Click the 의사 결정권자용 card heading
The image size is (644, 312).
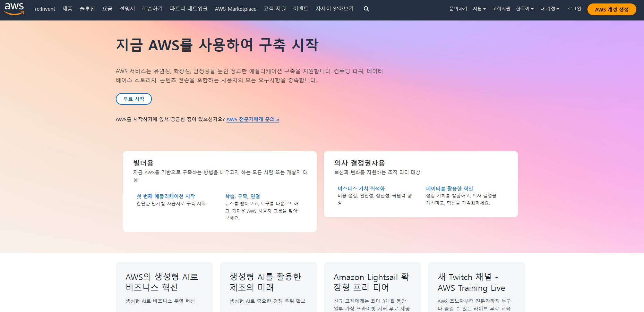(359, 163)
